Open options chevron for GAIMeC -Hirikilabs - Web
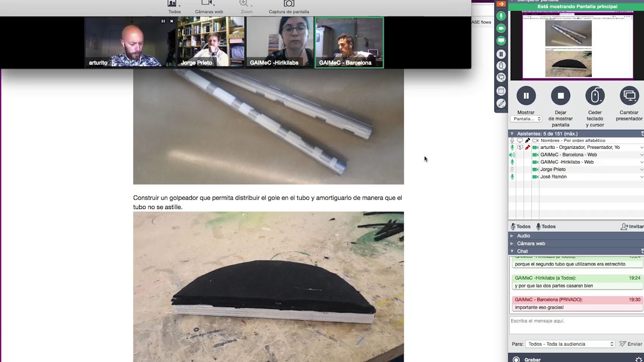Image resolution: width=644 pixels, height=362 pixels. 641,162
